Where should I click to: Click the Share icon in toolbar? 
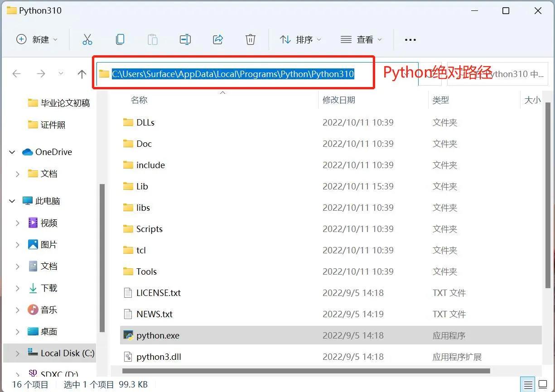pyautogui.click(x=218, y=39)
